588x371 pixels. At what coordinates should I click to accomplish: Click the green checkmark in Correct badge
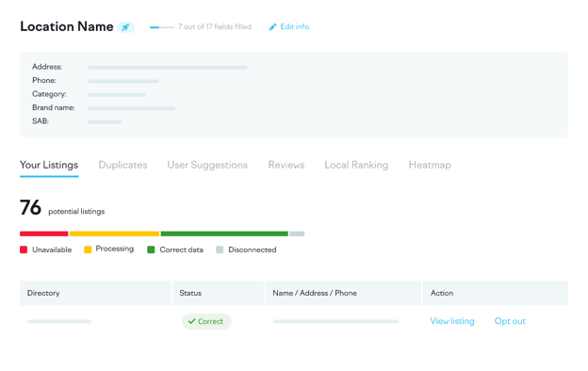click(x=191, y=321)
